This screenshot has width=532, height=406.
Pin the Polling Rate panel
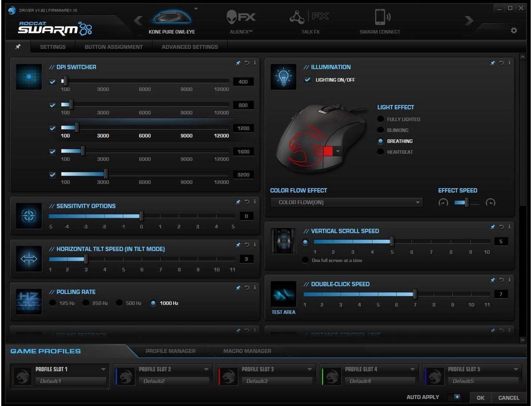coord(238,287)
